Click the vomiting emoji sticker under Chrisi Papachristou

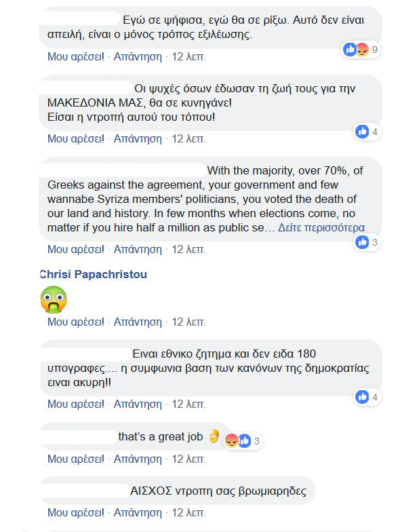point(54,299)
